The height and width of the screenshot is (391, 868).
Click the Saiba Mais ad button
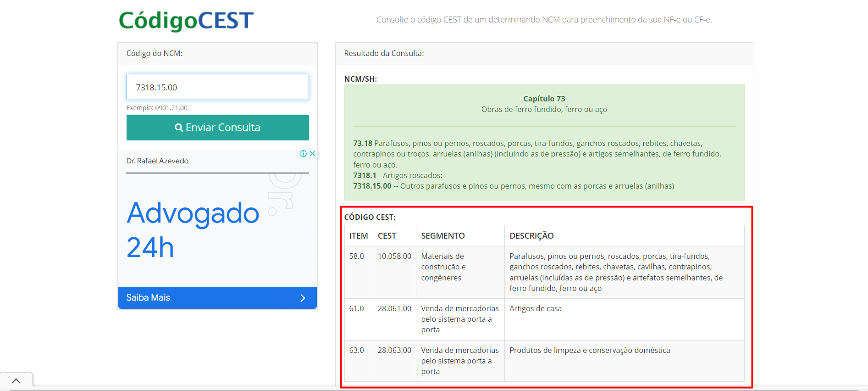pyautogui.click(x=217, y=298)
